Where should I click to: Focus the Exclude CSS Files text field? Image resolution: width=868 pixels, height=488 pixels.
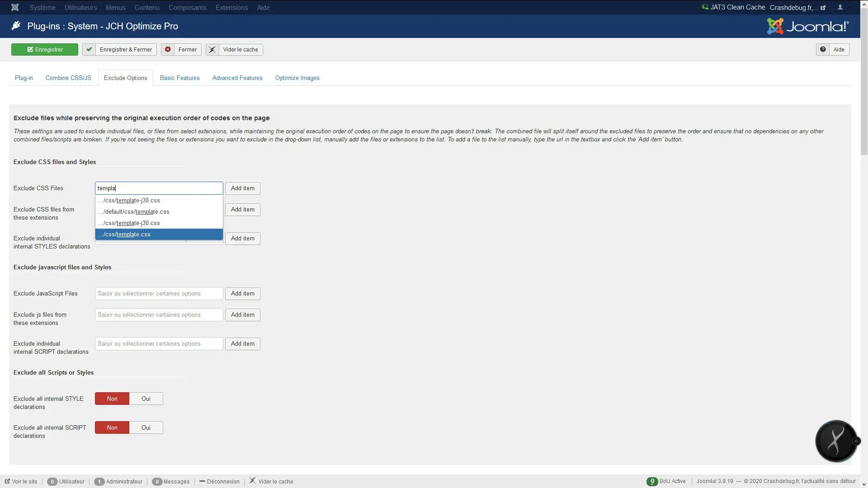point(159,188)
